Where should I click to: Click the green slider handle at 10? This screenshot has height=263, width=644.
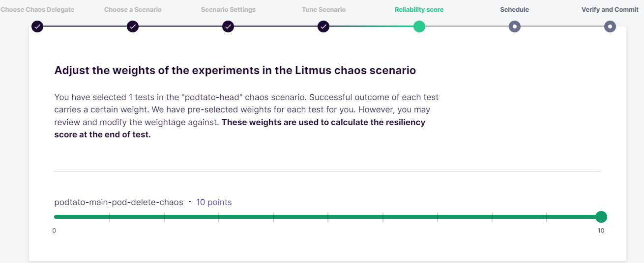pyautogui.click(x=601, y=217)
